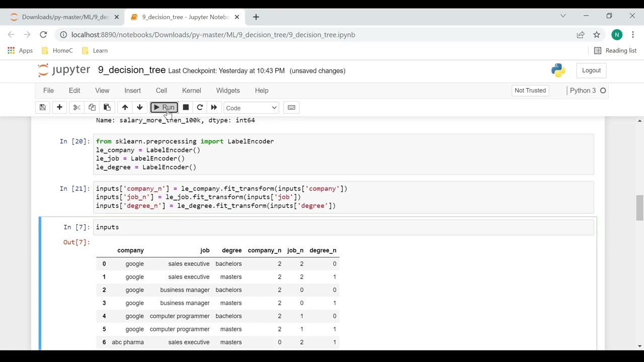Click the page vertical scrollbar thumb
Image resolution: width=644 pixels, height=362 pixels.
(640, 208)
